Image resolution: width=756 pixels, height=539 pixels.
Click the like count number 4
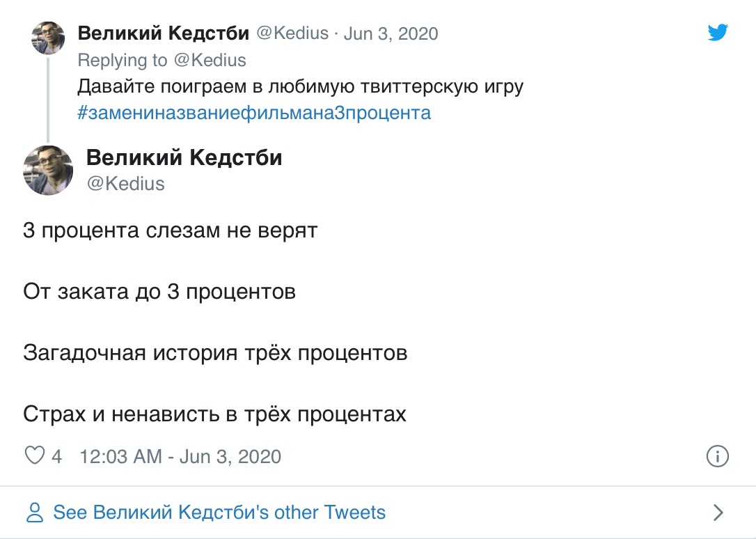pyautogui.click(x=57, y=457)
